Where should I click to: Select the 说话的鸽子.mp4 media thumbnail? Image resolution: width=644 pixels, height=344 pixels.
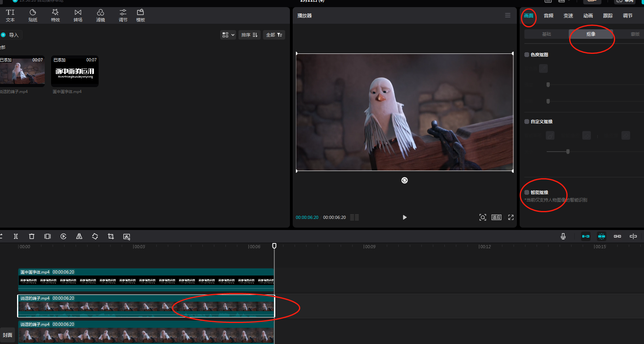coord(22,71)
